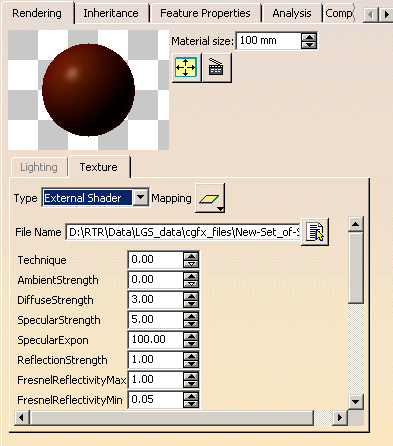Click the vertical scrollbar down arrow
Image resolution: width=393 pixels, height=446 pixels.
point(355,402)
